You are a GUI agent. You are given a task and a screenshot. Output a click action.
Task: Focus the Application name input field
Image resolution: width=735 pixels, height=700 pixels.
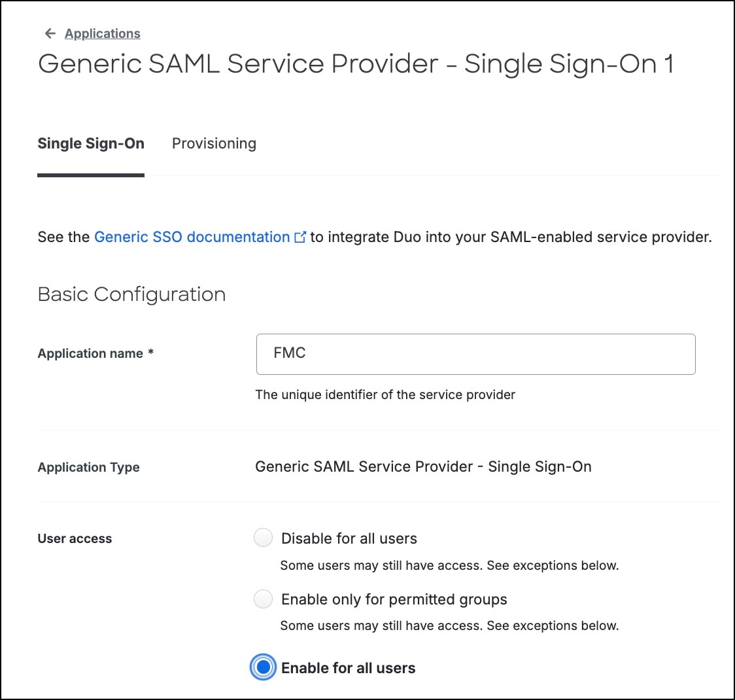[475, 354]
